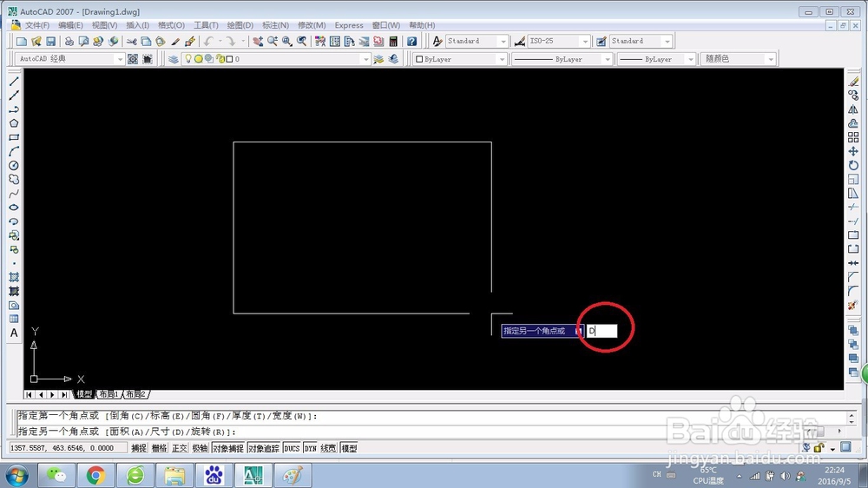Toggle the 正交 ortho mode button
The height and width of the screenshot is (488, 868).
pos(180,448)
